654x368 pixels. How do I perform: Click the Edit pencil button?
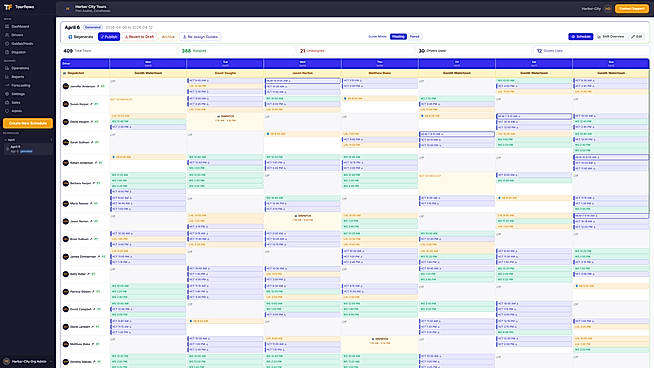tap(636, 37)
